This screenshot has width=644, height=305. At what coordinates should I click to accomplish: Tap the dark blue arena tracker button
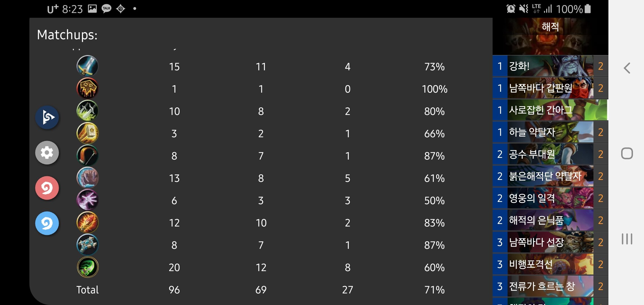[47, 117]
